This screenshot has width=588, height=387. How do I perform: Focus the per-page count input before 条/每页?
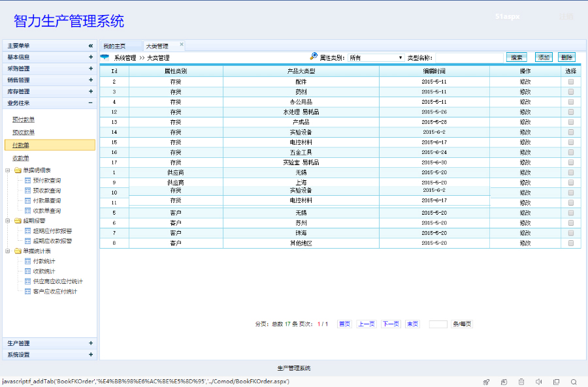click(438, 324)
